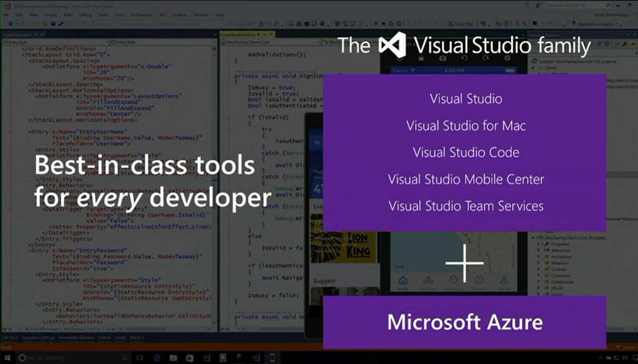Screen dimensions: 638x364
Task: Click the Cortana 'Ask me anything' search box
Action: pos(74,358)
